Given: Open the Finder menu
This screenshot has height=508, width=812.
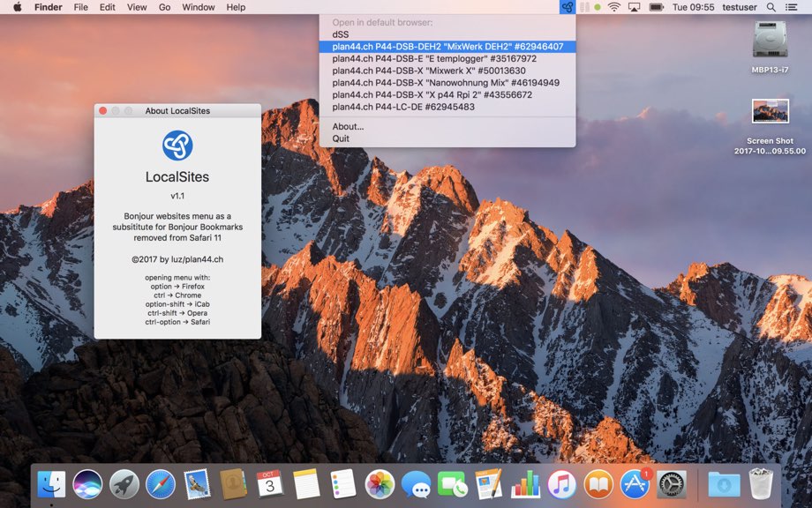Looking at the screenshot, I should 49,7.
